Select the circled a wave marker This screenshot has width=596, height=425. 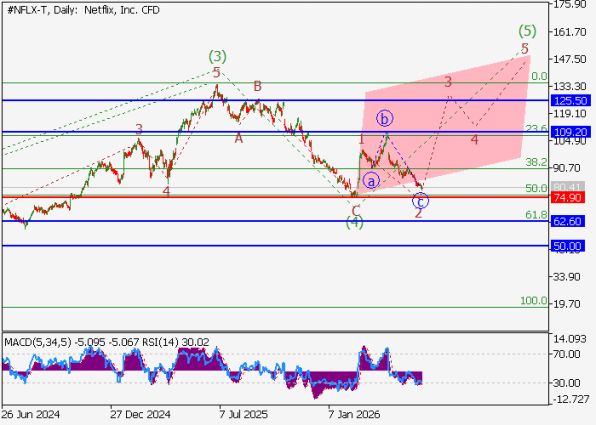(371, 181)
